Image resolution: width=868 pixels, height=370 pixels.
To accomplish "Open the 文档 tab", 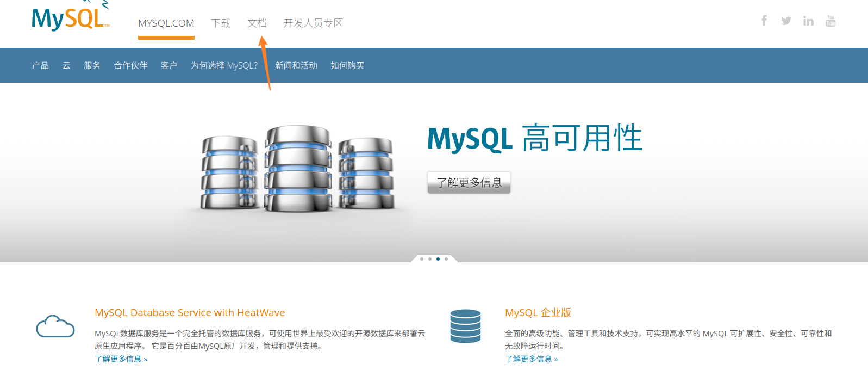I will coord(257,23).
